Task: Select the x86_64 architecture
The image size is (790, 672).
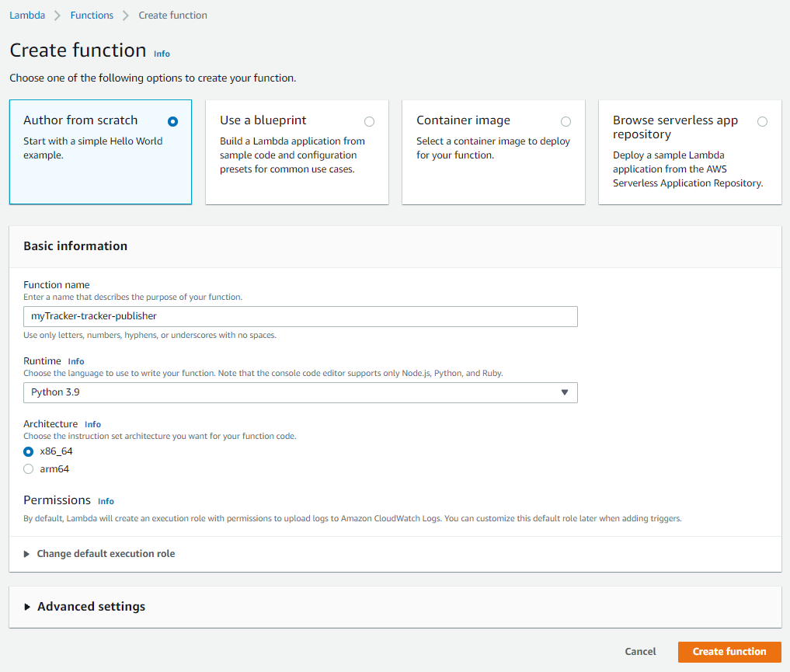Action: point(27,451)
